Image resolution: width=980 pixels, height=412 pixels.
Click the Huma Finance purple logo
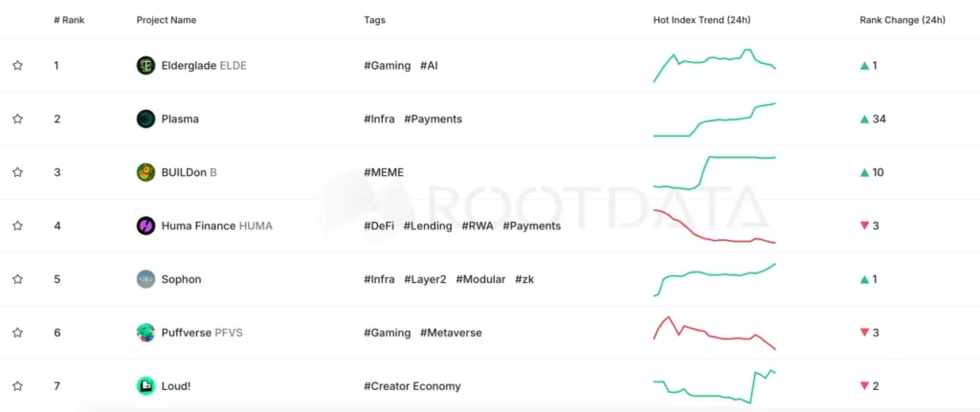pyautogui.click(x=145, y=226)
